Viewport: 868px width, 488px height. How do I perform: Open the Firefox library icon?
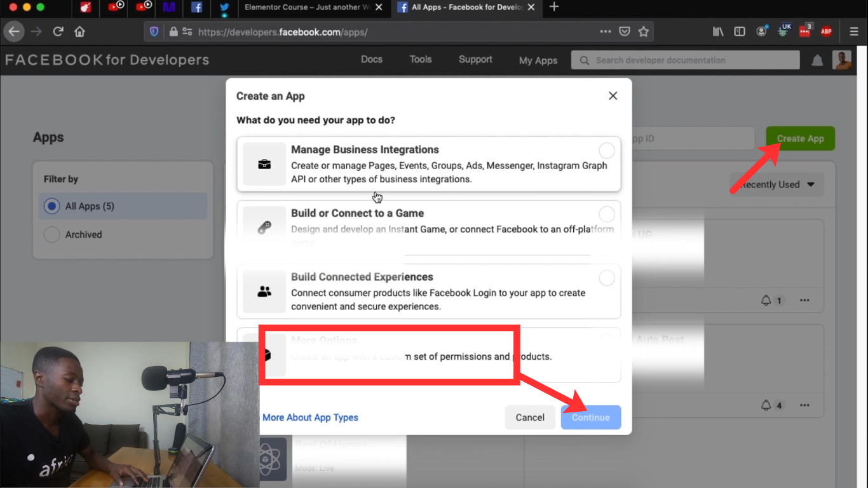click(x=718, y=31)
